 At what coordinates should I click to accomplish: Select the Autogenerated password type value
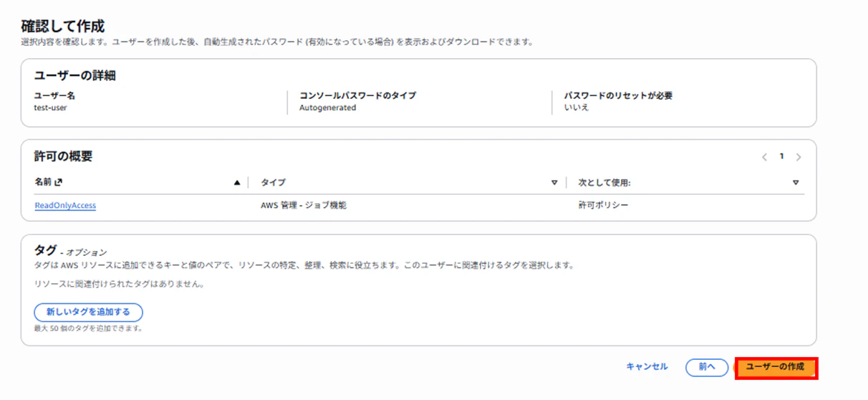(x=327, y=108)
